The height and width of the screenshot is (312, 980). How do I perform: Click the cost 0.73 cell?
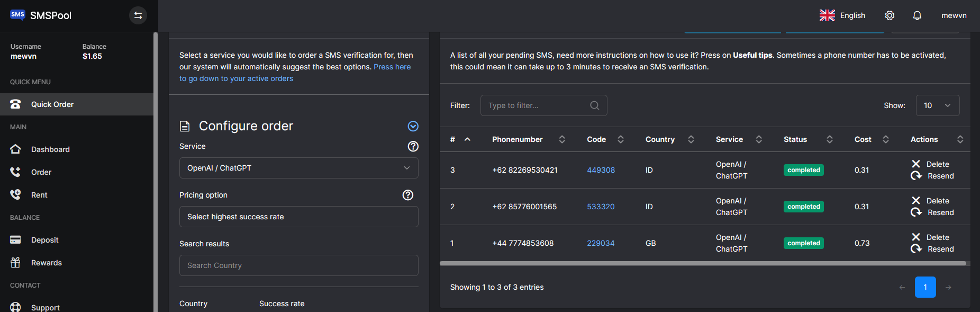pyautogui.click(x=862, y=243)
